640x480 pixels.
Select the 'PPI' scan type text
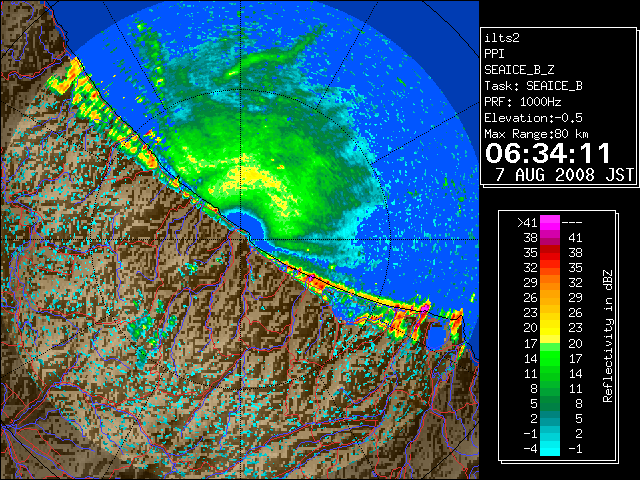(x=494, y=54)
